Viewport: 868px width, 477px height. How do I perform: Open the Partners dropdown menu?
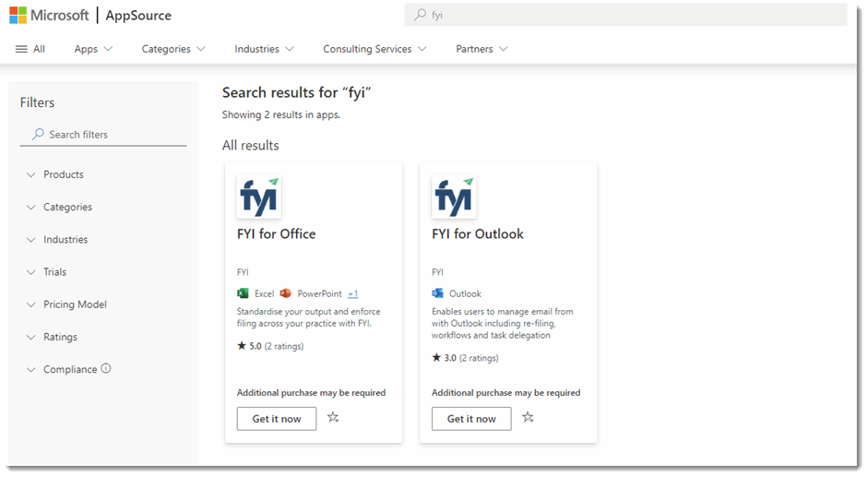point(482,49)
